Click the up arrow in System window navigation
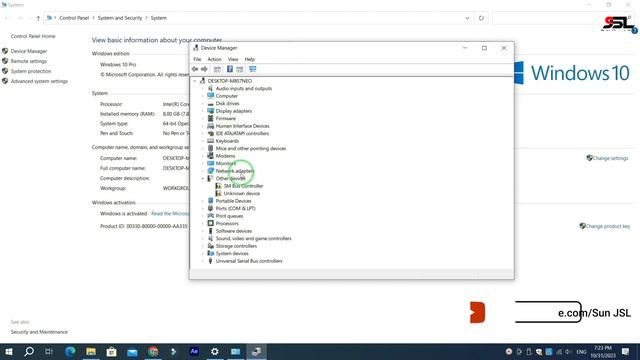 pos(38,18)
